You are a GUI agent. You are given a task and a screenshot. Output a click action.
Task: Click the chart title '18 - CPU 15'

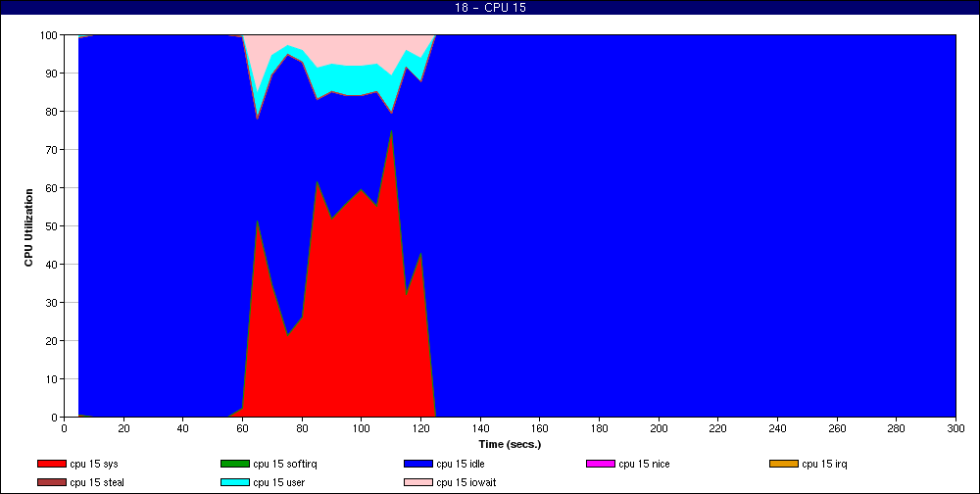pyautogui.click(x=490, y=8)
